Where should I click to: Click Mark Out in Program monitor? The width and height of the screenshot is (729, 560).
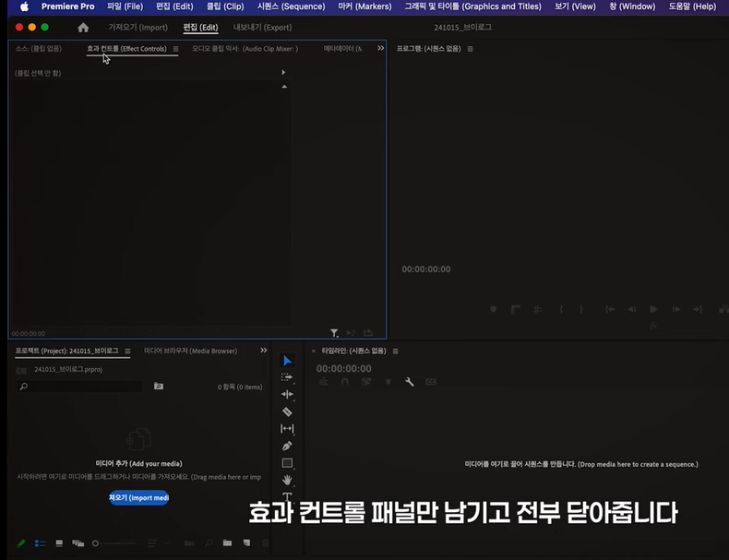pos(581,309)
